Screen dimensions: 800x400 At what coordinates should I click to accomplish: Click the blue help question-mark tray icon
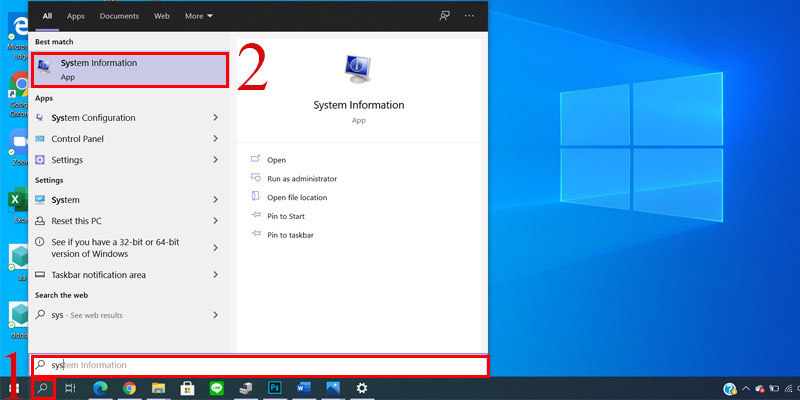tap(730, 389)
